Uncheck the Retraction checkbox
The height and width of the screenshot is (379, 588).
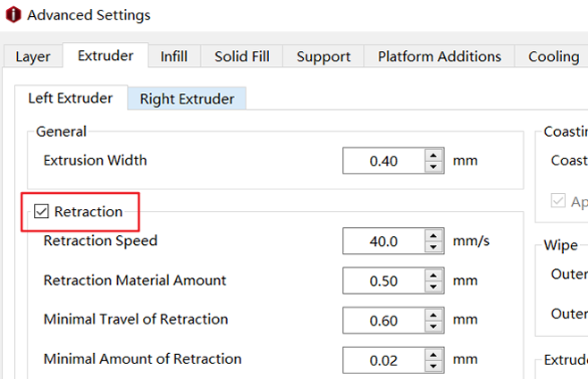(41, 211)
